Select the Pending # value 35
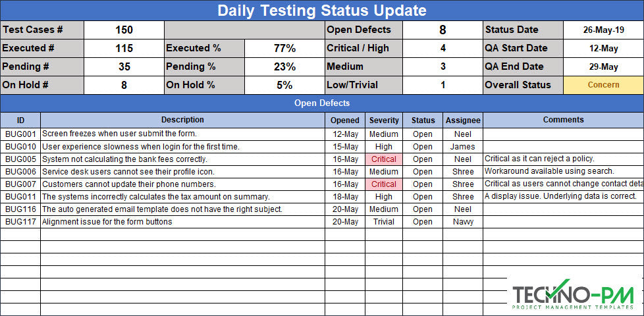 click(x=124, y=66)
